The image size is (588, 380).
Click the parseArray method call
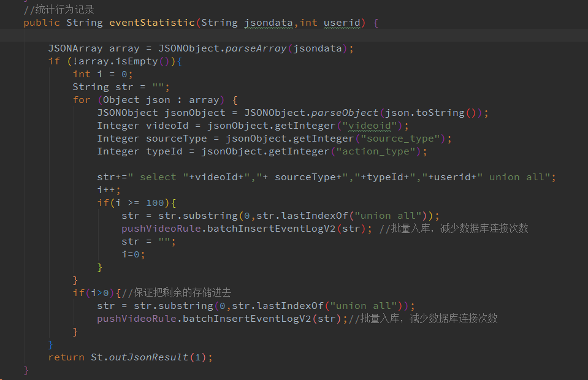(256, 48)
